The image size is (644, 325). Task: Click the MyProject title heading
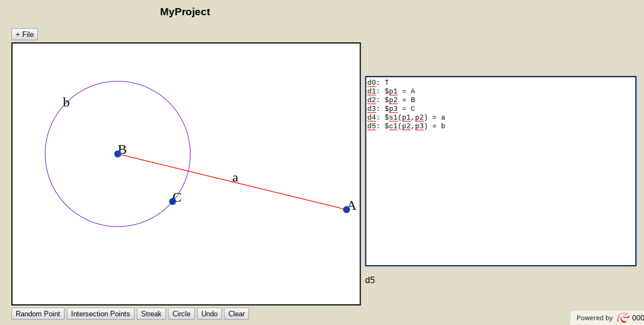pos(185,12)
